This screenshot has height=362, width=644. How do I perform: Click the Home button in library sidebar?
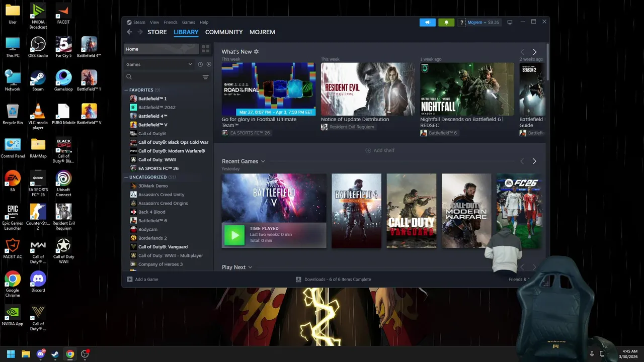point(161,49)
